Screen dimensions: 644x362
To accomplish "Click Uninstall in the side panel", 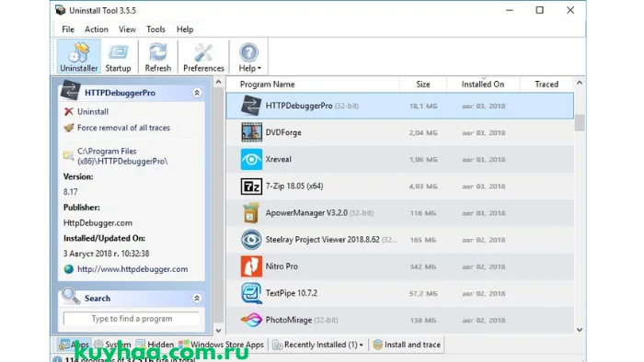I will coord(93,111).
